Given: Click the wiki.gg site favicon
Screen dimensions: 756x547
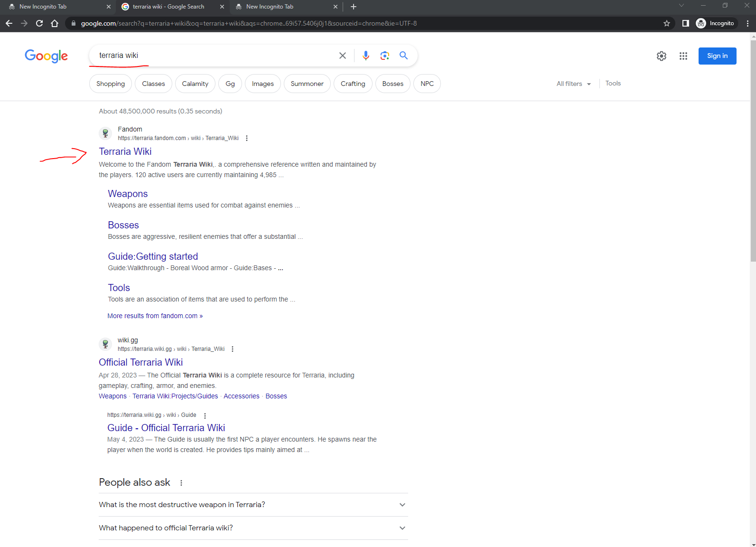Looking at the screenshot, I should pos(105,344).
